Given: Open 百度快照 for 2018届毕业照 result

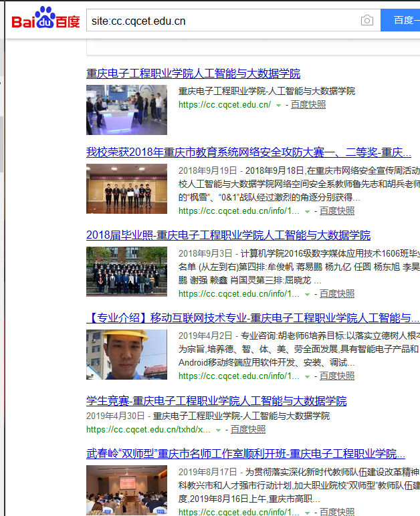Looking at the screenshot, I should click(x=336, y=294).
